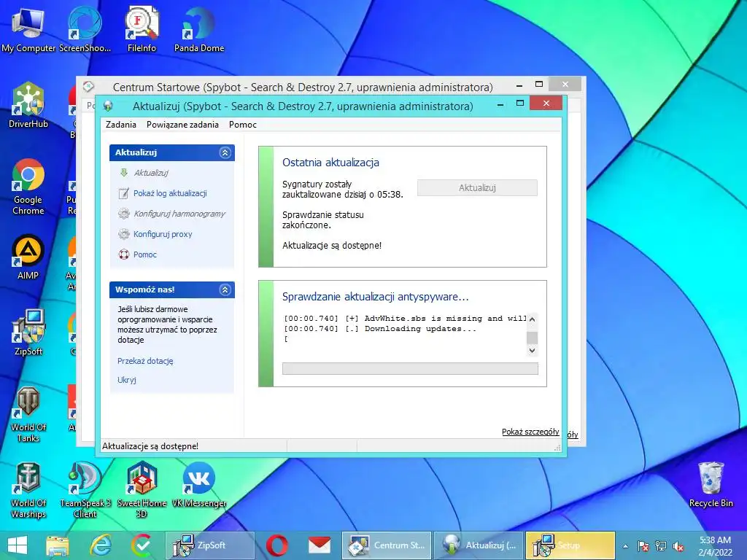Click the Windows Start button

18,545
